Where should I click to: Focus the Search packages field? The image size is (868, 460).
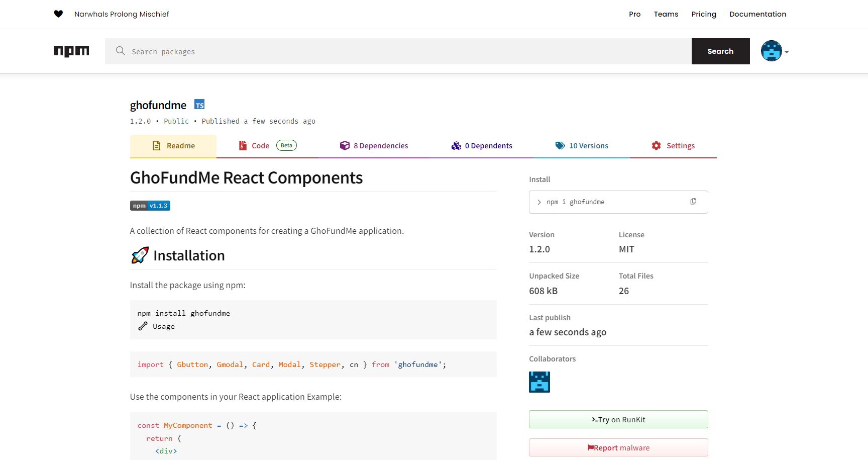coord(398,51)
